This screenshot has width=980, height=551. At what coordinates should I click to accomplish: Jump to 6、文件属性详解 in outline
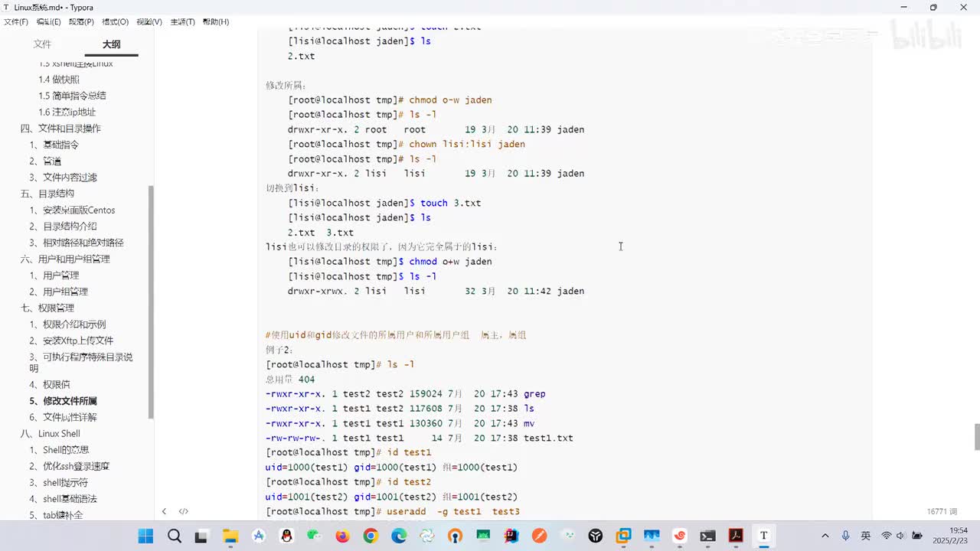pos(64,417)
